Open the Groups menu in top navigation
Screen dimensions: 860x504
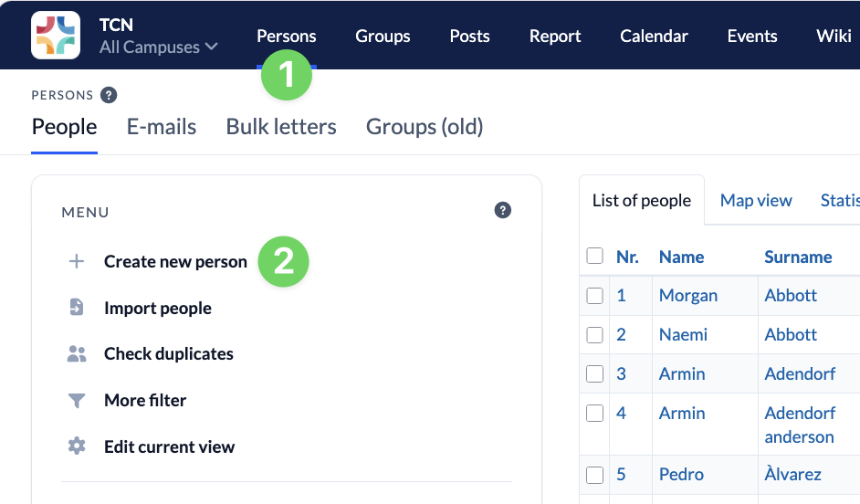click(383, 37)
